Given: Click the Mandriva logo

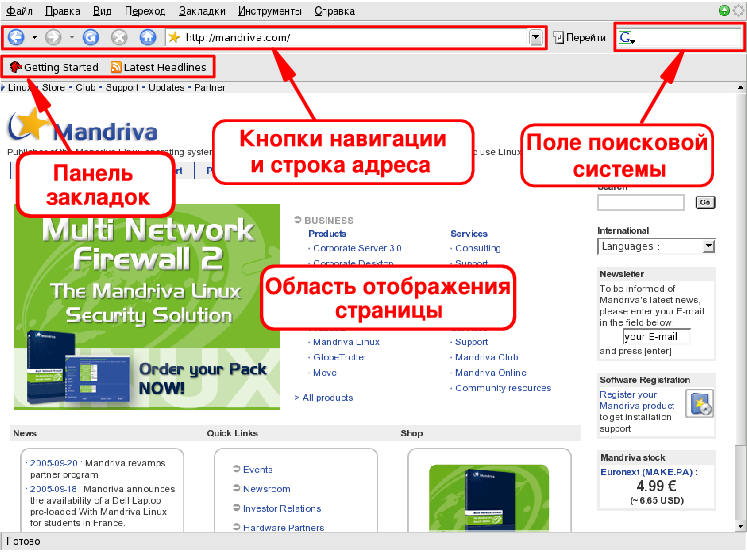Looking at the screenshot, I should coord(82,127).
